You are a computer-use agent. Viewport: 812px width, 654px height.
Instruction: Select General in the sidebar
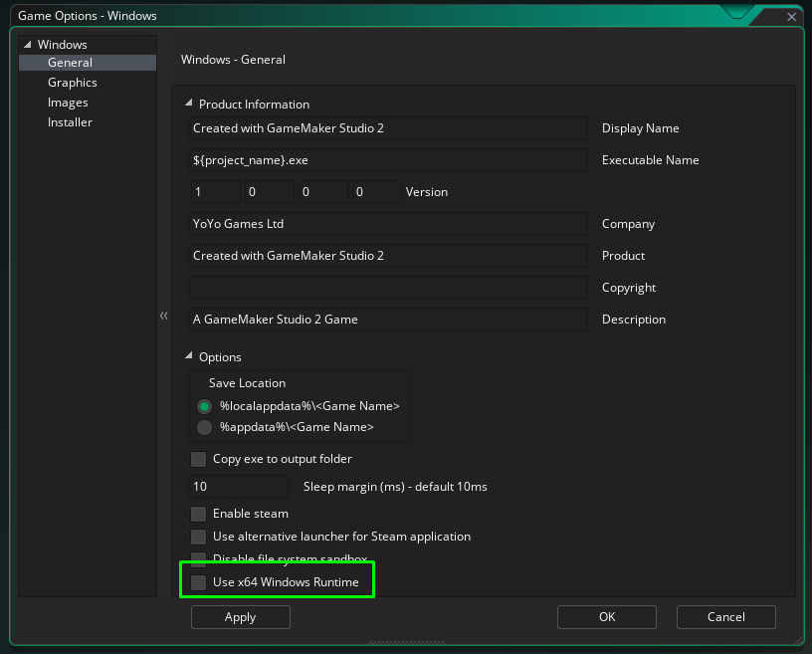coord(69,62)
